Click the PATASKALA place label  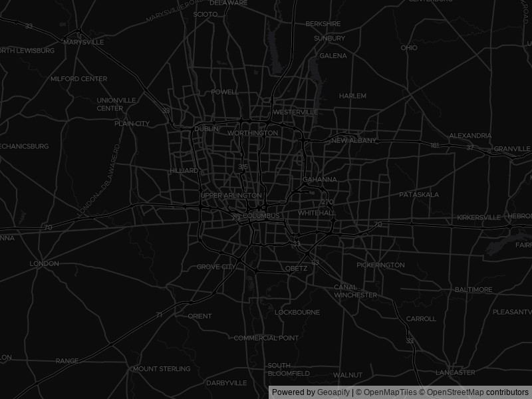419,195
